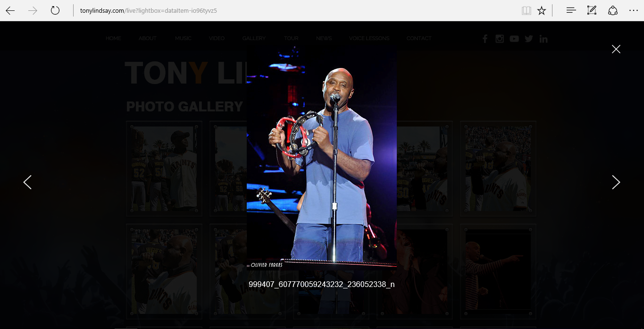This screenshot has height=329, width=644.
Task: Open the YouTube social link
Action: tap(514, 39)
